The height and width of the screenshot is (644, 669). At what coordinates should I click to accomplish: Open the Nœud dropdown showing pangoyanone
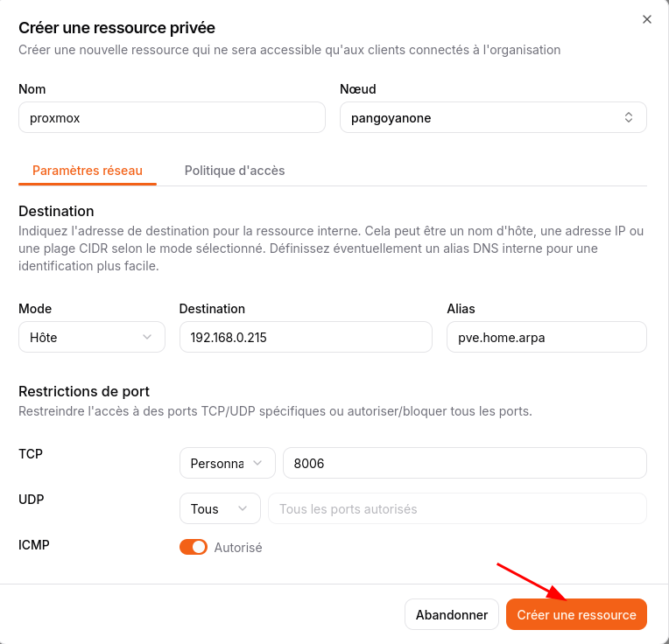(x=493, y=117)
